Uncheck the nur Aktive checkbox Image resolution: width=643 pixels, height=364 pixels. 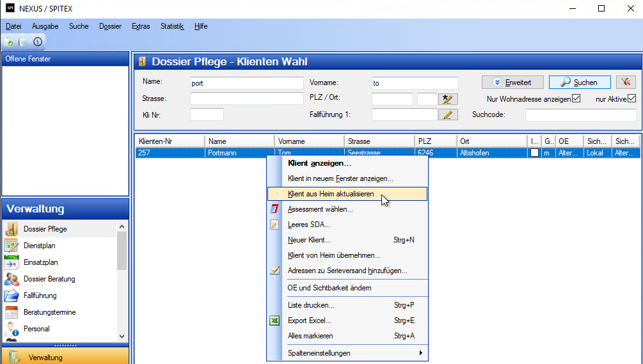pos(631,99)
